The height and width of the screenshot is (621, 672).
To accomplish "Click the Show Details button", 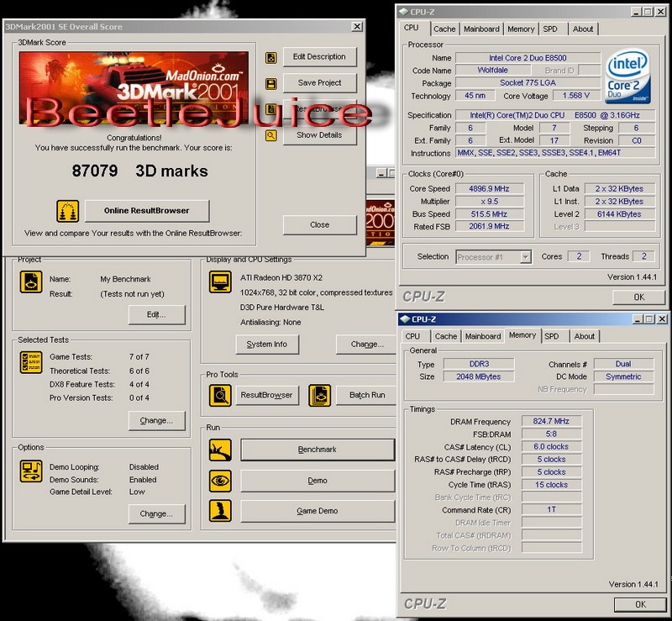I will (320, 135).
